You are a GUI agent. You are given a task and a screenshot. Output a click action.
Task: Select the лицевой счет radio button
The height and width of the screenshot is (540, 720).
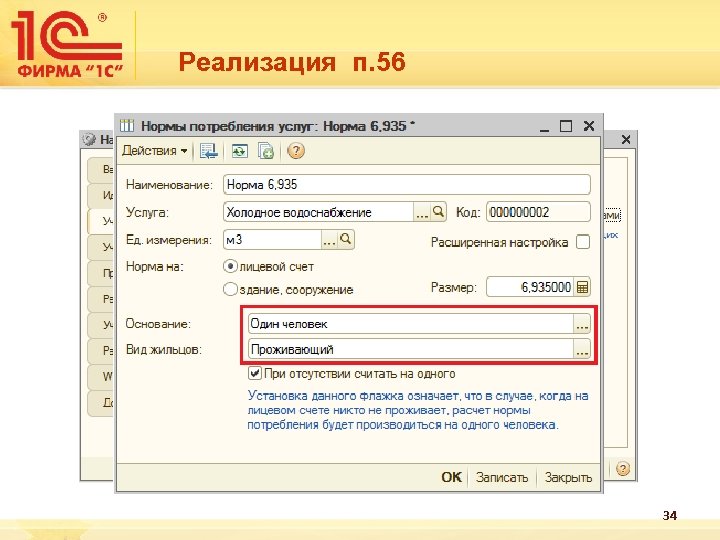230,266
